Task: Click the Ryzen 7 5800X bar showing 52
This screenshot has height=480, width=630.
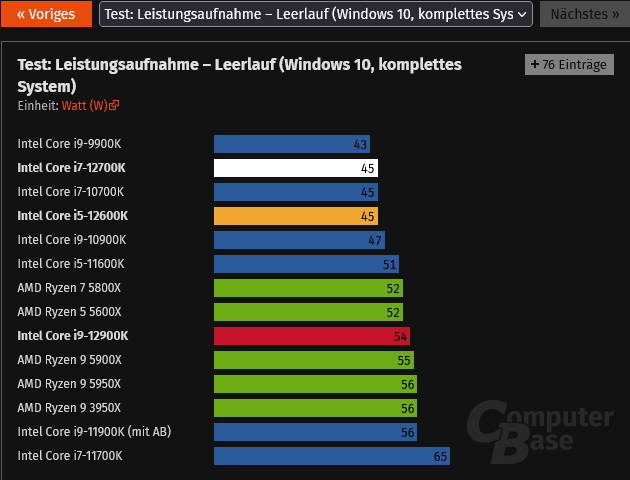Action: click(x=308, y=288)
